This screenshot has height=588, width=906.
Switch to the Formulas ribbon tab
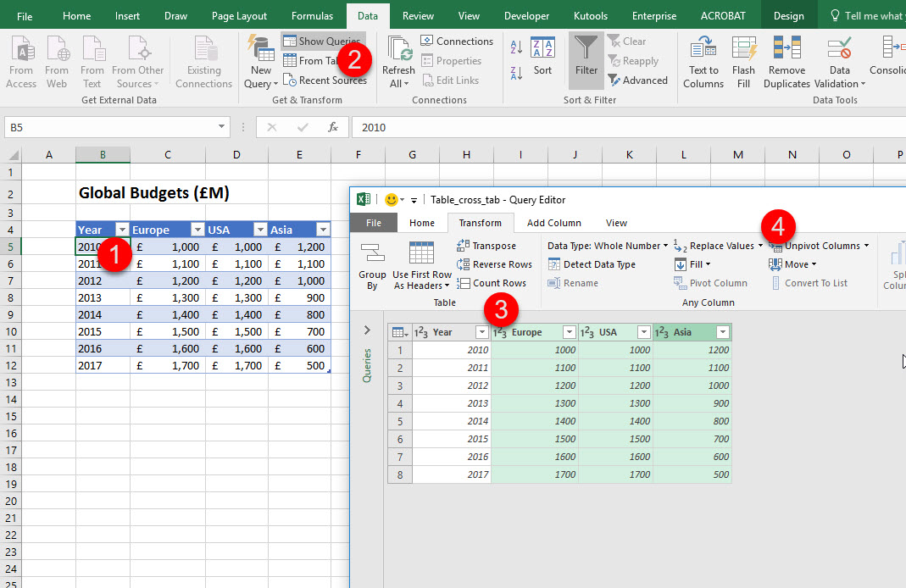coord(312,16)
